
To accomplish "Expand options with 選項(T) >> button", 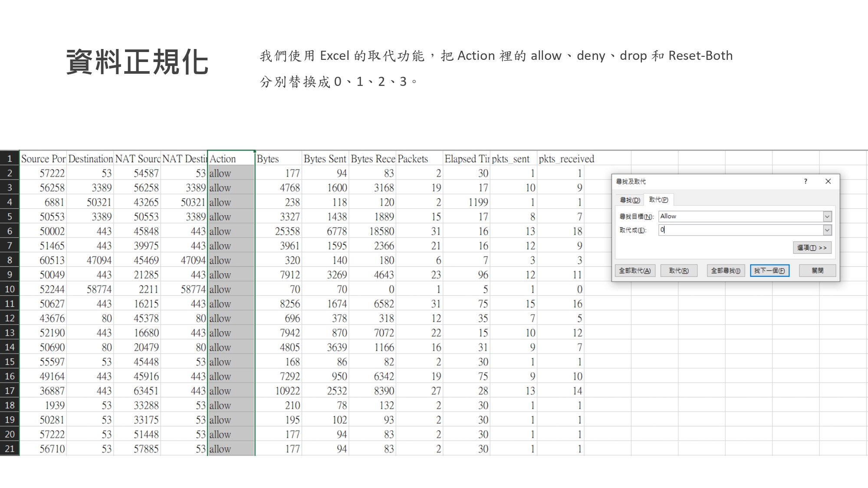I will (812, 248).
